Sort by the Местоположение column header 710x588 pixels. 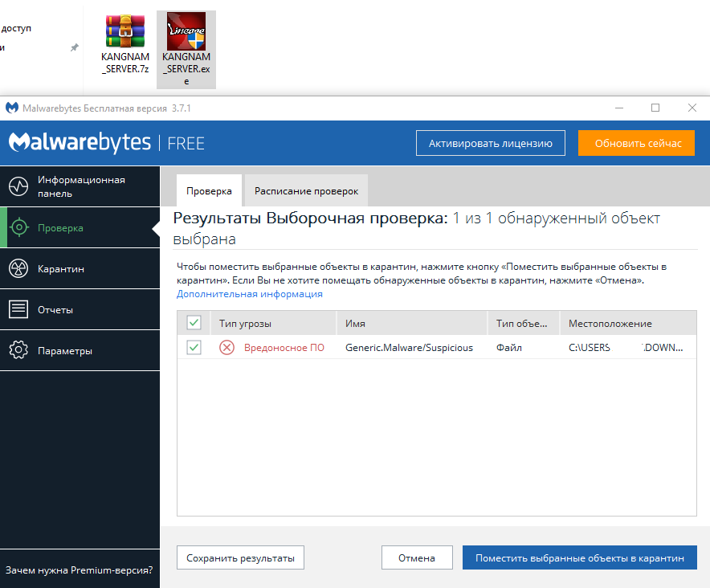(629, 323)
